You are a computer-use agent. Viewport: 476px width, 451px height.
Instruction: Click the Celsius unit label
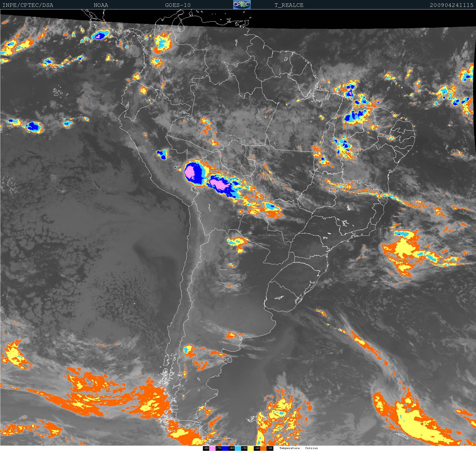click(312, 448)
